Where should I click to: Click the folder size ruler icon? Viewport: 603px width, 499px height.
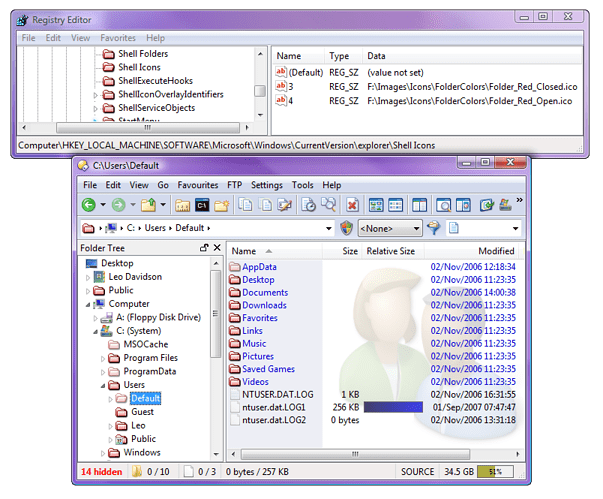182,205
